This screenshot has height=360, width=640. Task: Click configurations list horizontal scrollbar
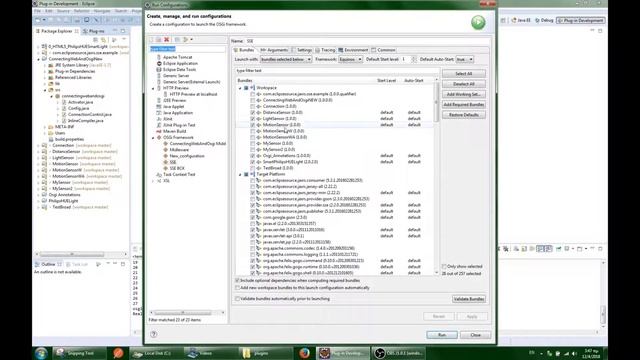[183, 313]
